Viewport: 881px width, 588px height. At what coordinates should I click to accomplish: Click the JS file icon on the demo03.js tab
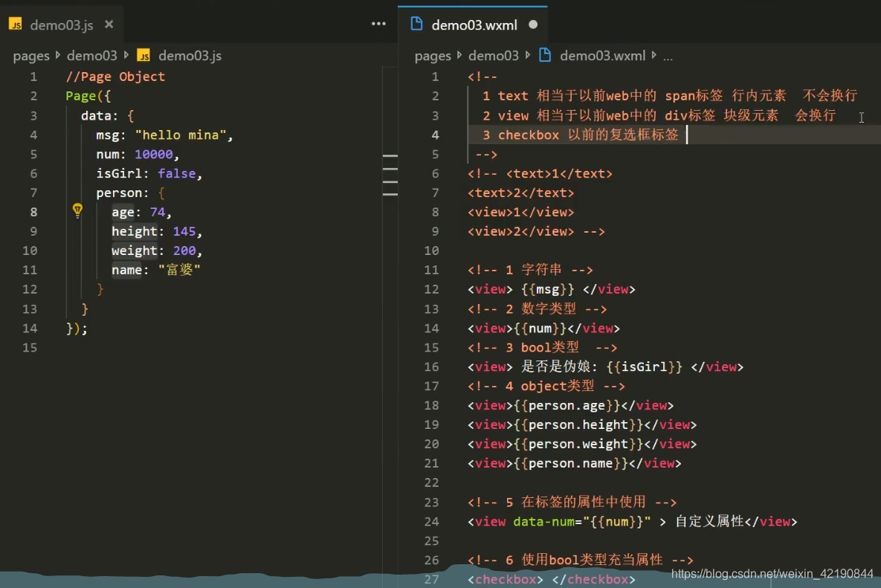point(16,24)
